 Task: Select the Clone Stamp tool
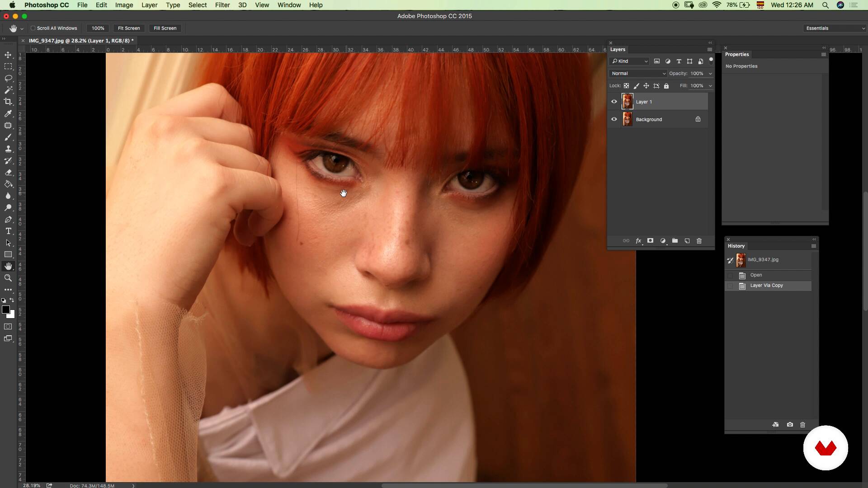point(8,149)
